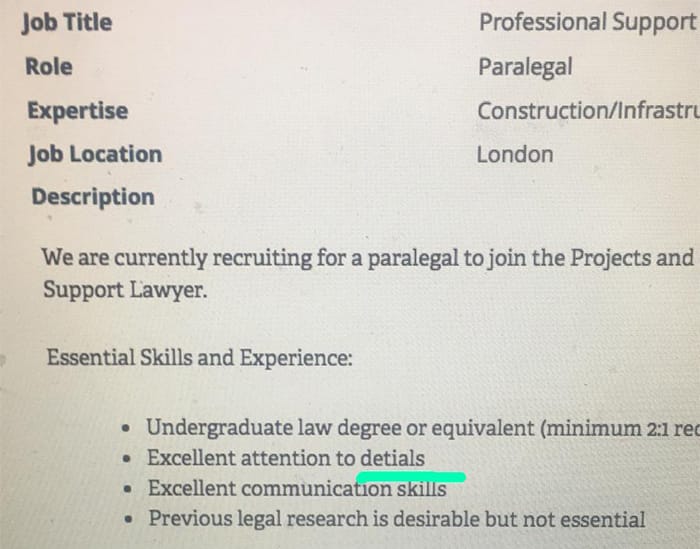
Task: Click the Paralegal role value
Action: click(x=525, y=67)
